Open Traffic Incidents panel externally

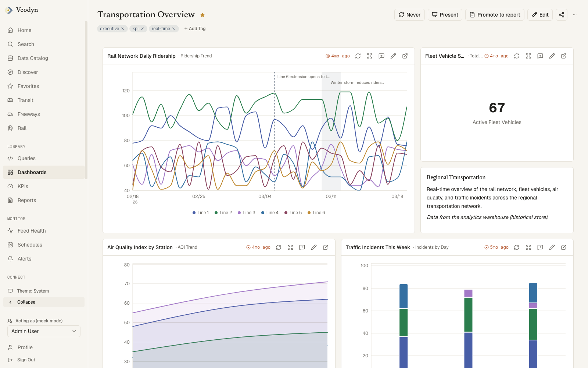tap(564, 247)
